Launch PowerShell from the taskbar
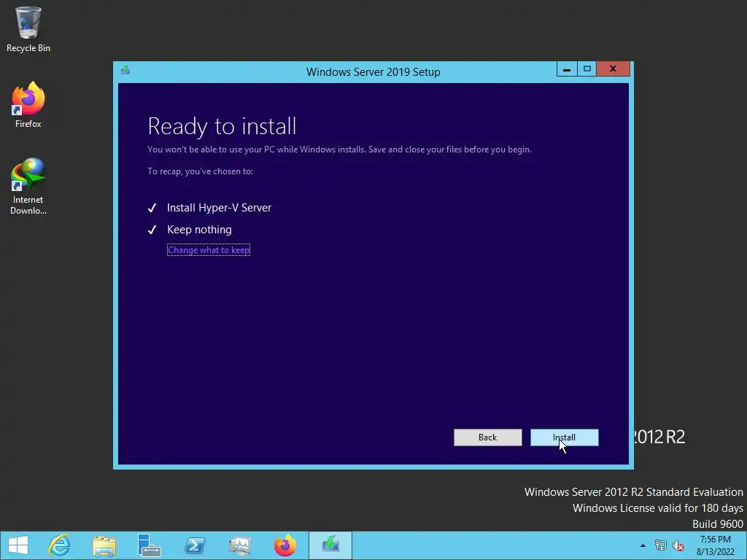 [194, 545]
